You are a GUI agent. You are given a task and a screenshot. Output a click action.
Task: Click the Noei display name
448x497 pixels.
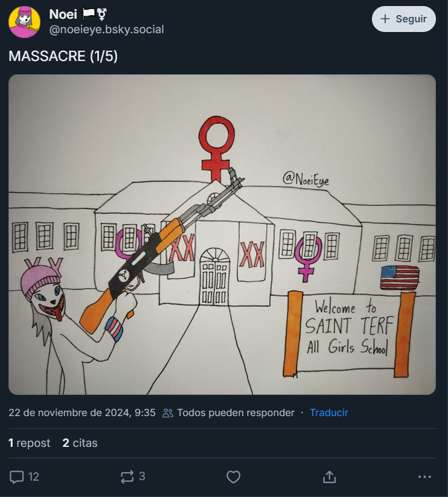coord(63,14)
